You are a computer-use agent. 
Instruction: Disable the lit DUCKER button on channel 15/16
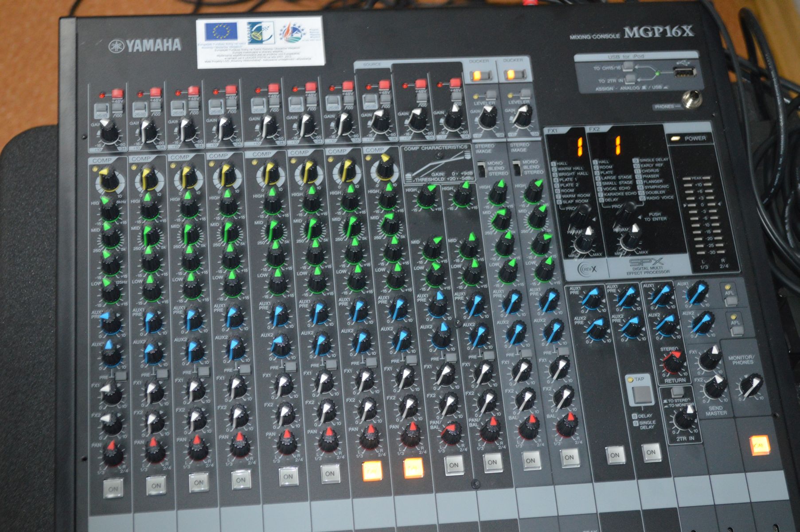[514, 75]
